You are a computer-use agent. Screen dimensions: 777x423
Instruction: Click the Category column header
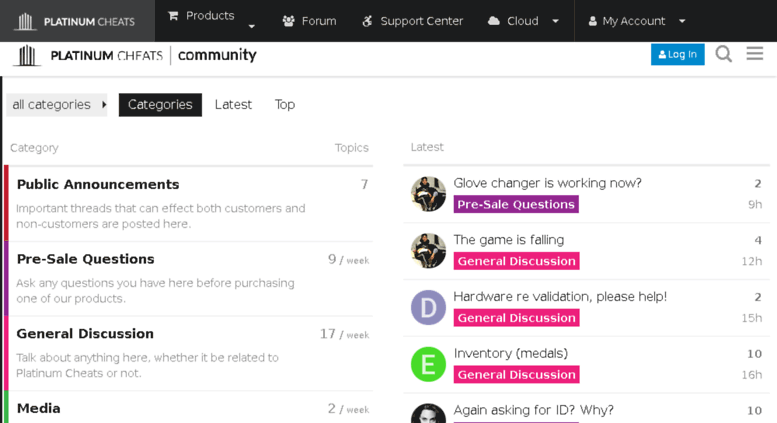pyautogui.click(x=34, y=148)
